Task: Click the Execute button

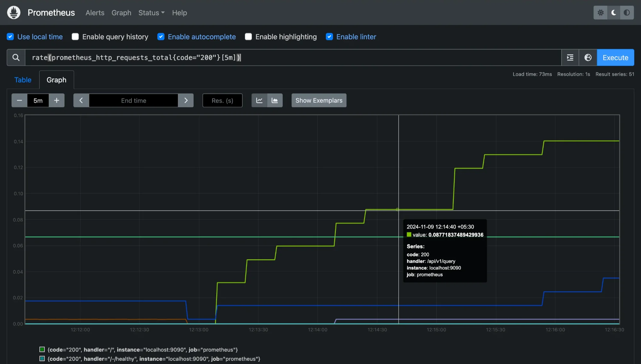Action: (x=615, y=58)
